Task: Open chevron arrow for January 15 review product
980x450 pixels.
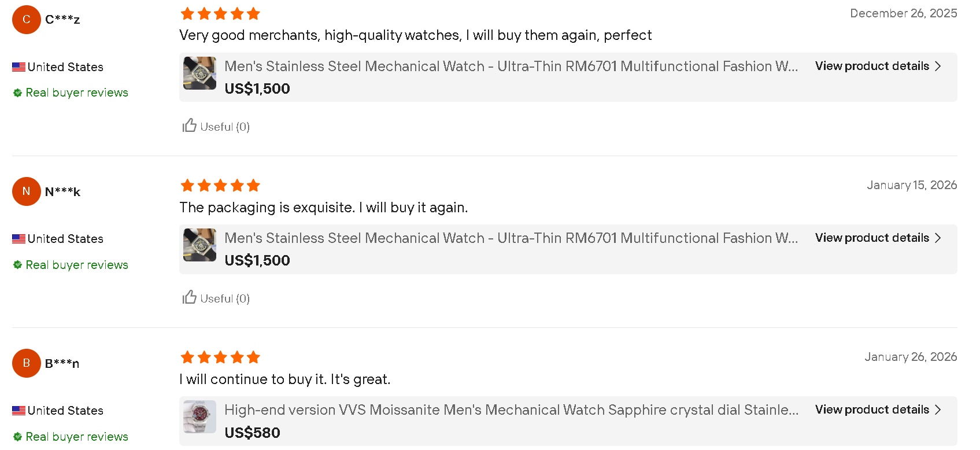Action: pyautogui.click(x=938, y=238)
